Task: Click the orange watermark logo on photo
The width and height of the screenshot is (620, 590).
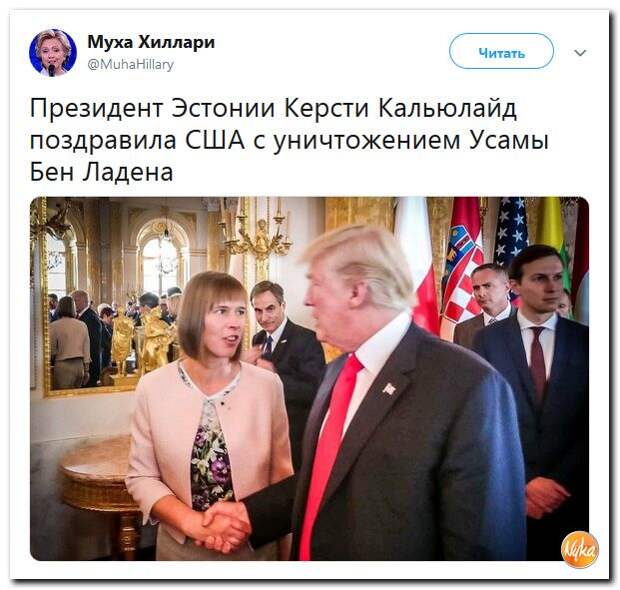Action: pos(579,549)
